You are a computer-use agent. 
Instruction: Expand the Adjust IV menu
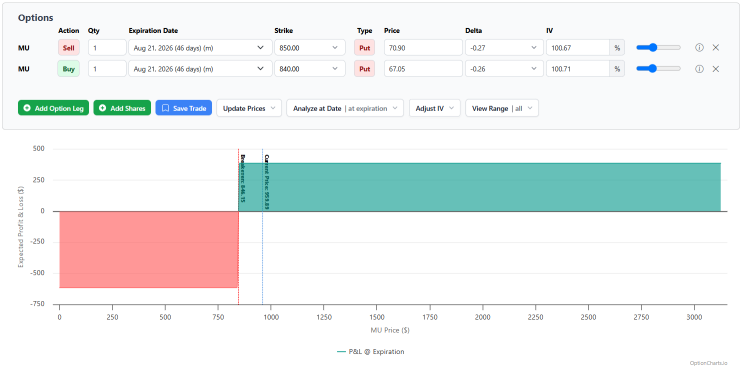(x=434, y=108)
